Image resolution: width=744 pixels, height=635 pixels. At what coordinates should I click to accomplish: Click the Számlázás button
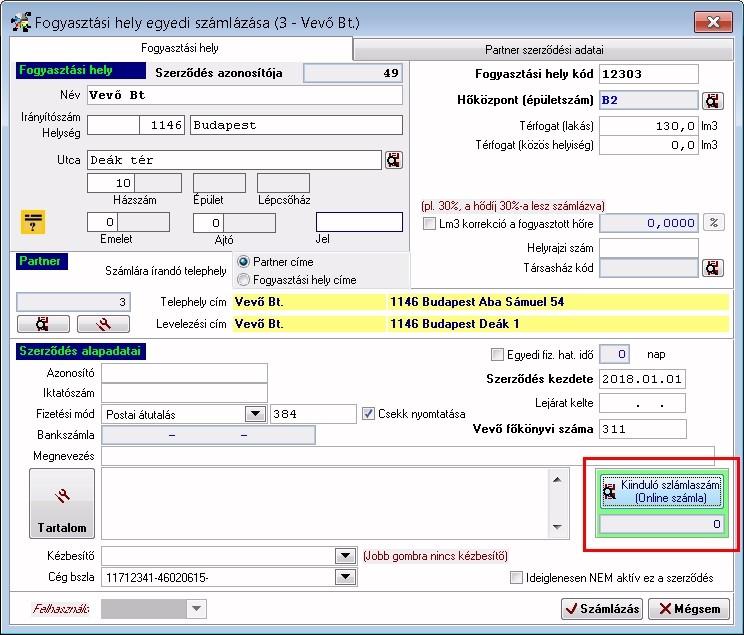tap(602, 608)
